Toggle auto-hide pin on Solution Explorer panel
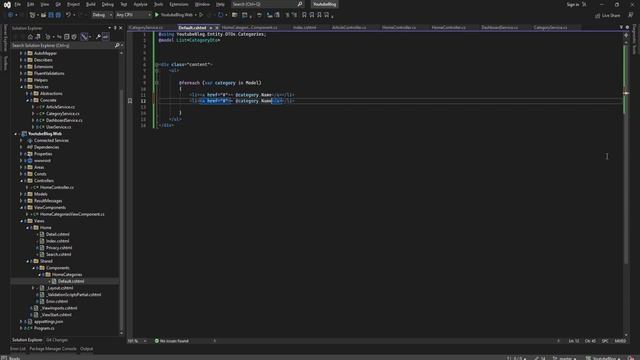 point(115,28)
